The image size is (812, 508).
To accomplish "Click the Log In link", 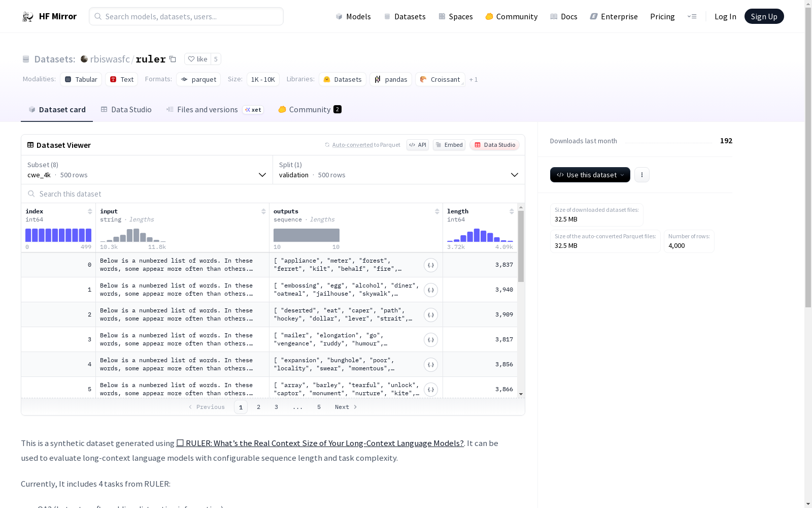I will click(x=725, y=16).
